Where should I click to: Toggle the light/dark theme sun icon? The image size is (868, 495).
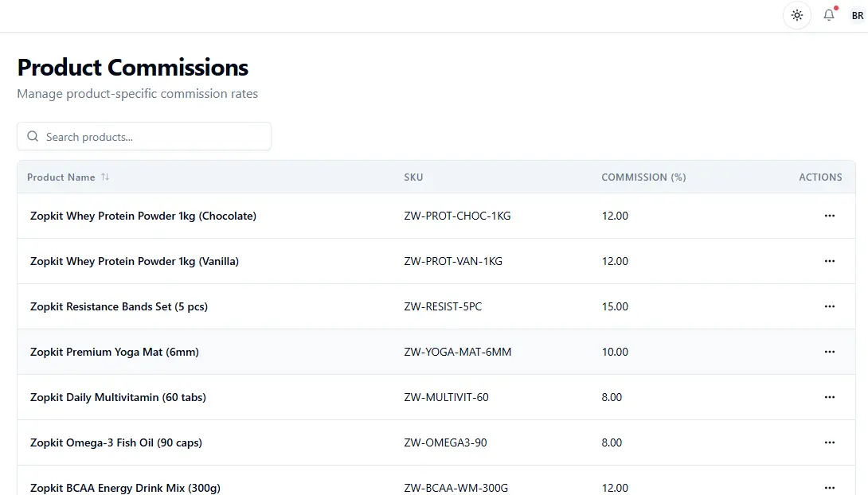tap(796, 15)
